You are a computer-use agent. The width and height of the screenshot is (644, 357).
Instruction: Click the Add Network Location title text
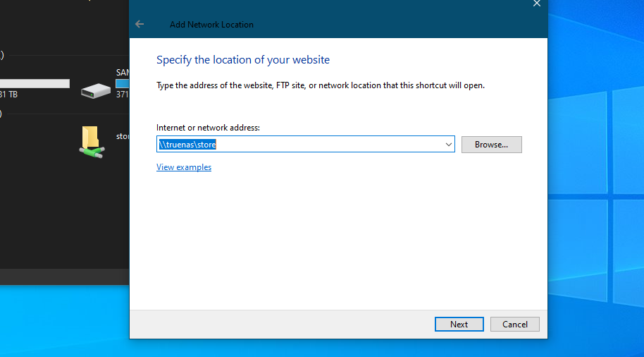(x=211, y=25)
